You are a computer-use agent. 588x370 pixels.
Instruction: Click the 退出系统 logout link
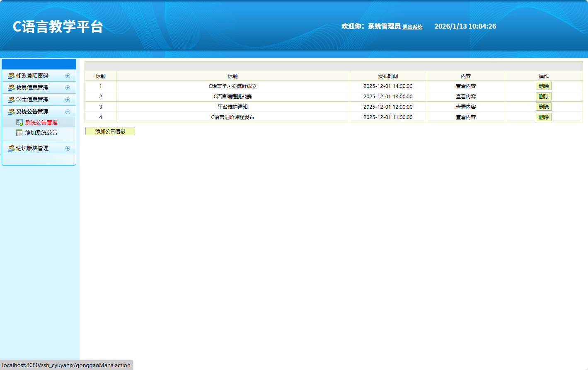412,27
